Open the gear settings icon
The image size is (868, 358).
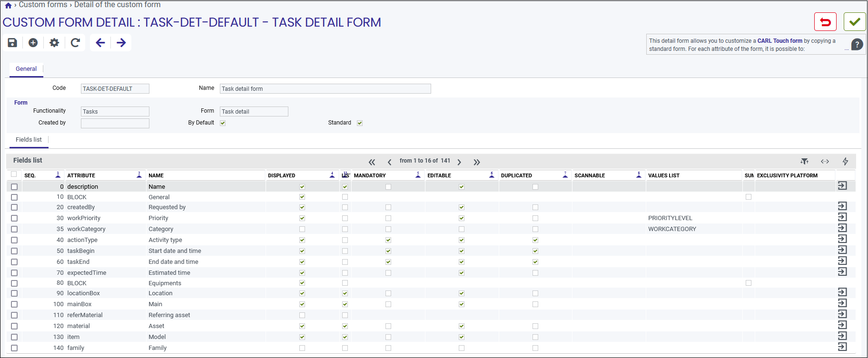55,43
